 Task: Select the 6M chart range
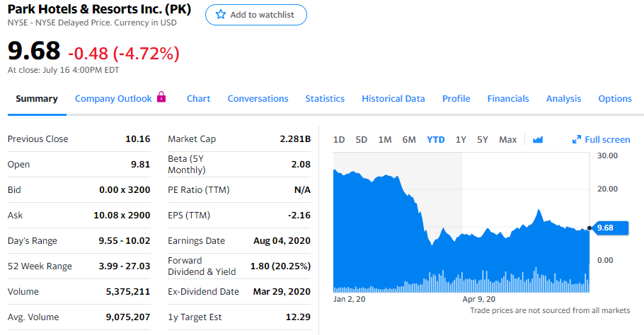[x=409, y=139]
